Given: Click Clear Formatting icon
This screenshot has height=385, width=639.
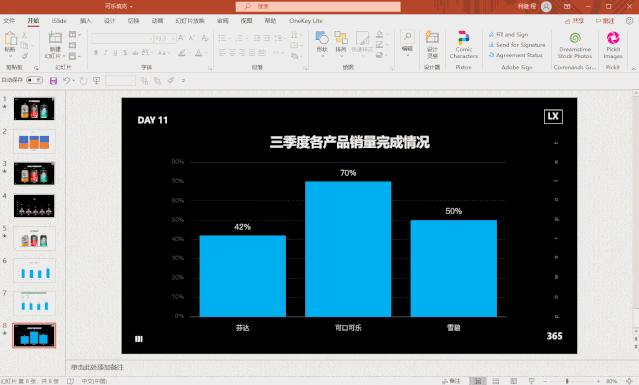Looking at the screenshot, I should (205, 38).
